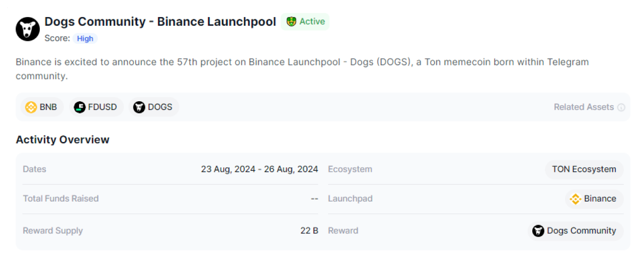Select the DOGS asset label

[x=160, y=107]
